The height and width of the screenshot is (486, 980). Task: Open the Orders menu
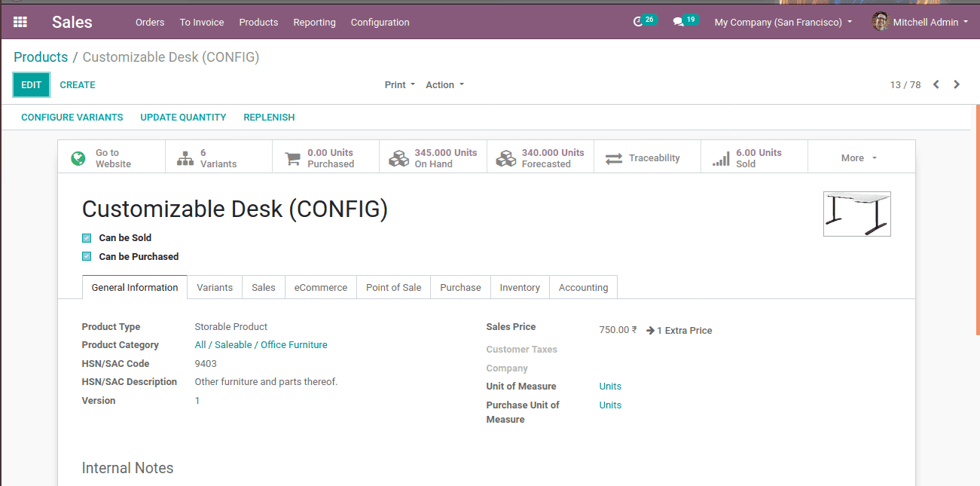tap(150, 22)
